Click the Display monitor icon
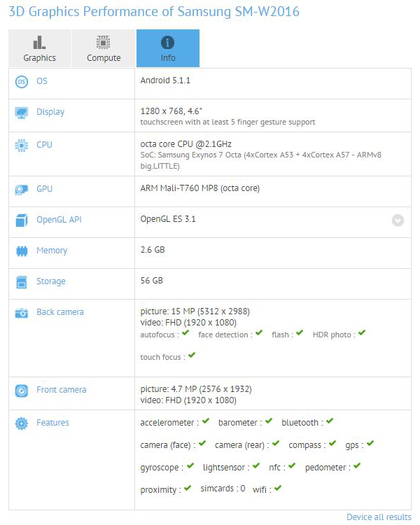This screenshot has height=525, width=420. 22,113
